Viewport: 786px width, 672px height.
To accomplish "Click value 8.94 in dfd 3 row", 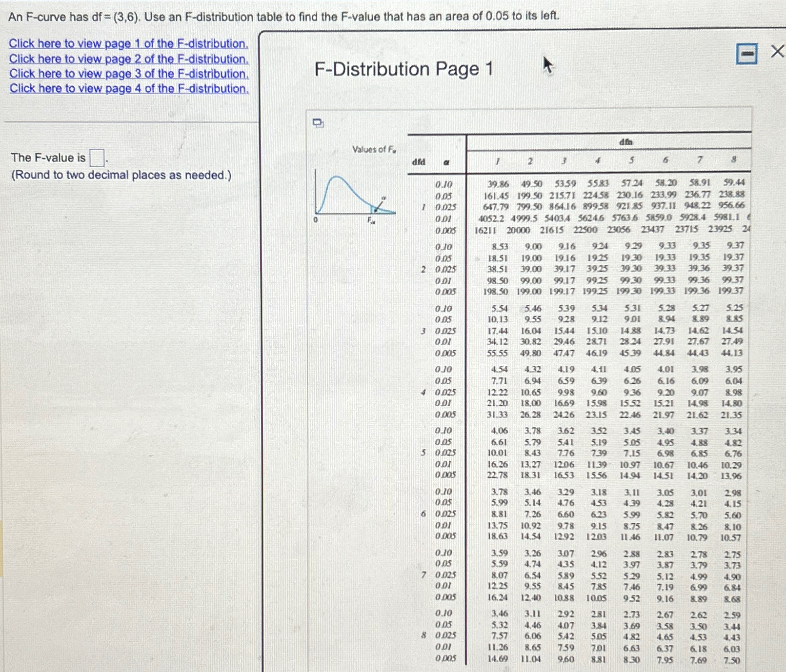I will point(666,319).
